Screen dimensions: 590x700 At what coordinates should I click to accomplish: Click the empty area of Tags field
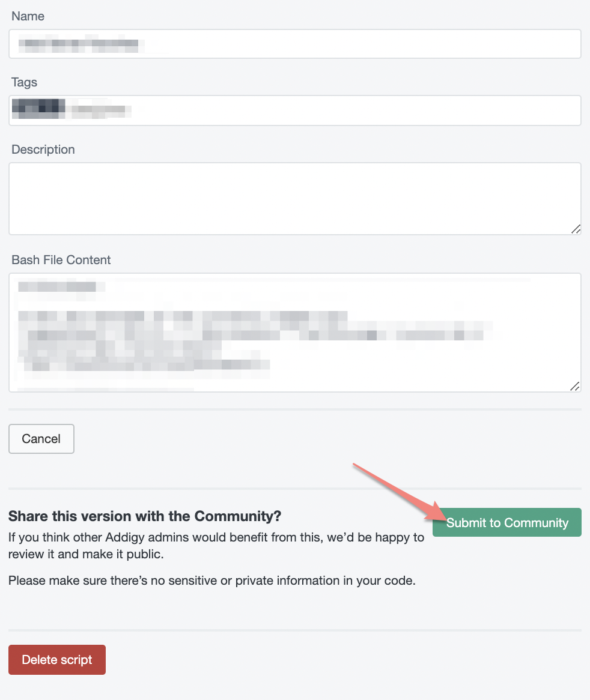coord(357,110)
